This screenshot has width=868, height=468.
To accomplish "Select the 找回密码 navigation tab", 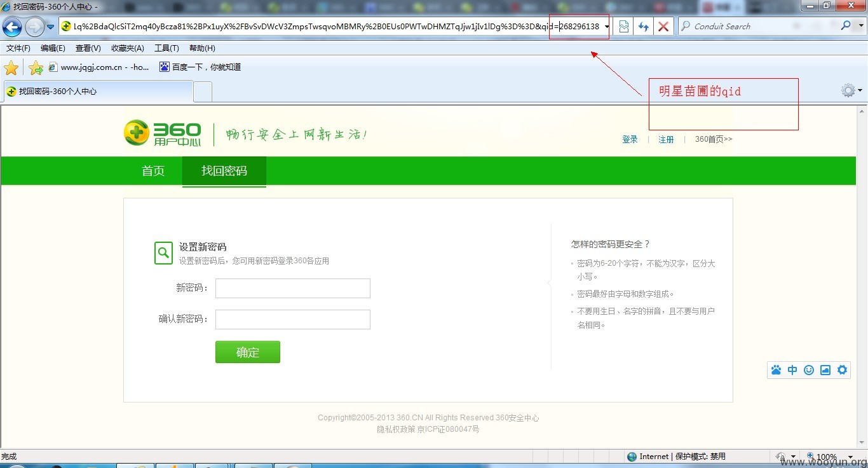I will tap(224, 171).
